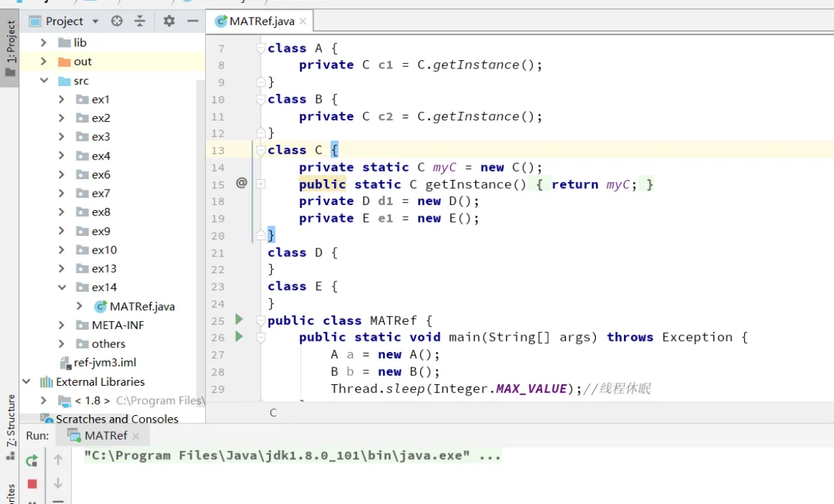Screen dimensions: 834x504
Task: Hide the Project panel with minus icon
Action: pos(193,21)
